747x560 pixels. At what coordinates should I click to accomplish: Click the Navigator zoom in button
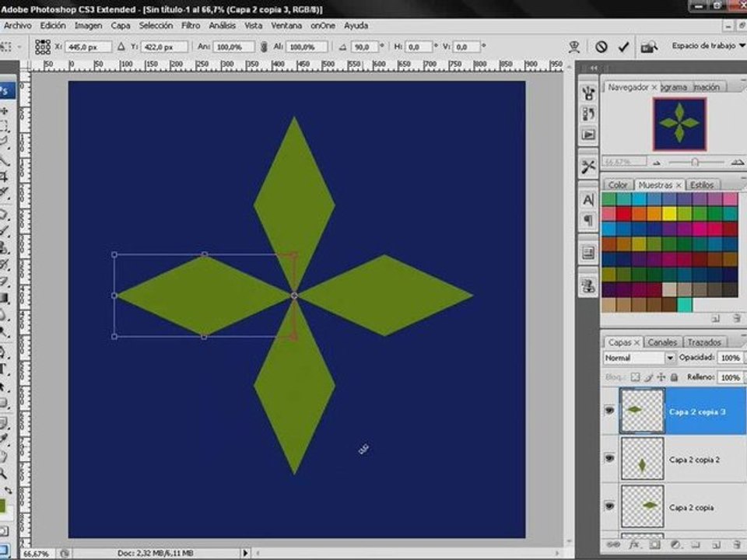pyautogui.click(x=737, y=163)
